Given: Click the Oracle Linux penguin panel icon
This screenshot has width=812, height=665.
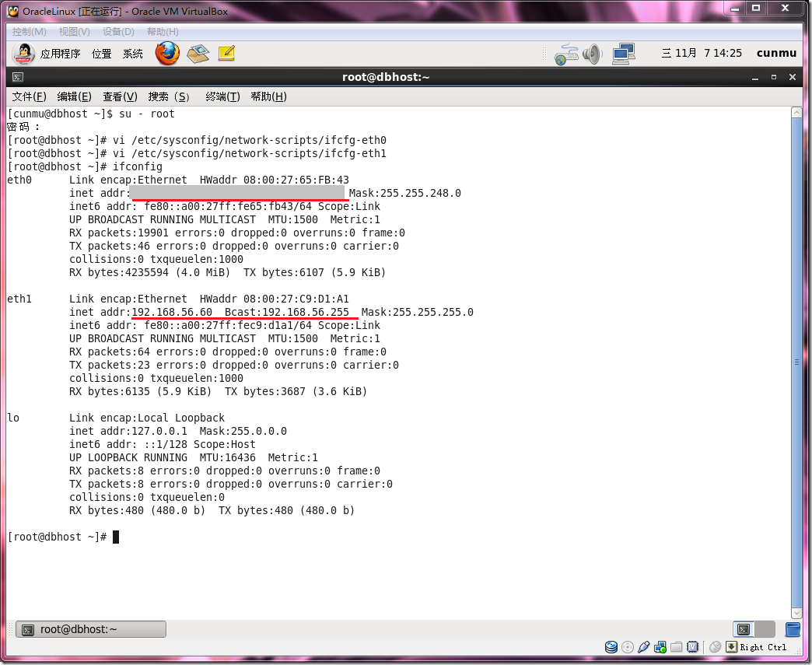Looking at the screenshot, I should point(23,54).
